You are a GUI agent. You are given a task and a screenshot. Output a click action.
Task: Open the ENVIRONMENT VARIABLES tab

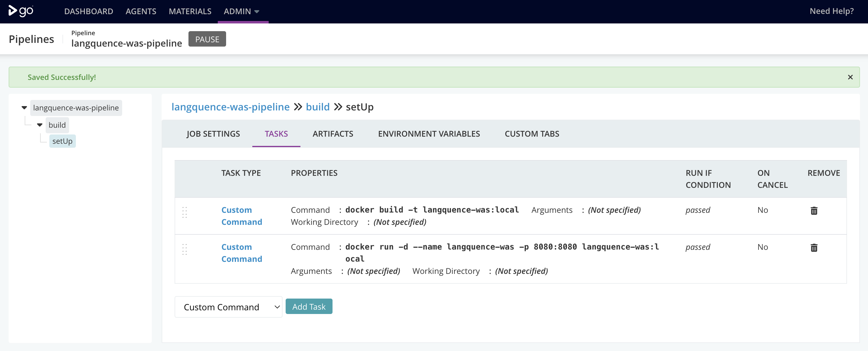(x=429, y=134)
